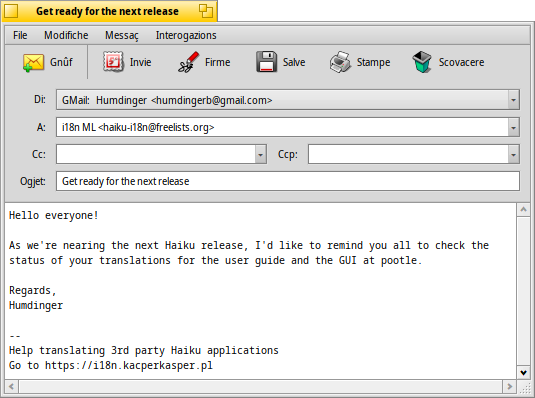Click the https://i18n.kacperkasper.pl URL text
This screenshot has width=535, height=398.
pyautogui.click(x=129, y=366)
